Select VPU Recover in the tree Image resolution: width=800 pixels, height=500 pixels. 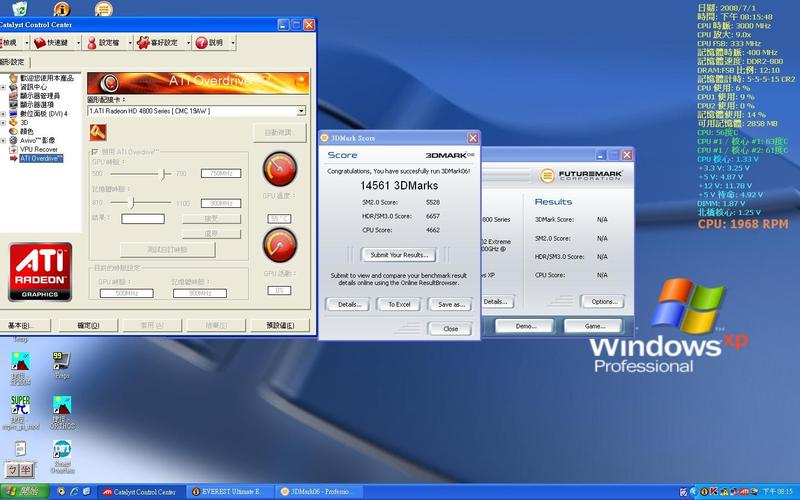coord(39,149)
